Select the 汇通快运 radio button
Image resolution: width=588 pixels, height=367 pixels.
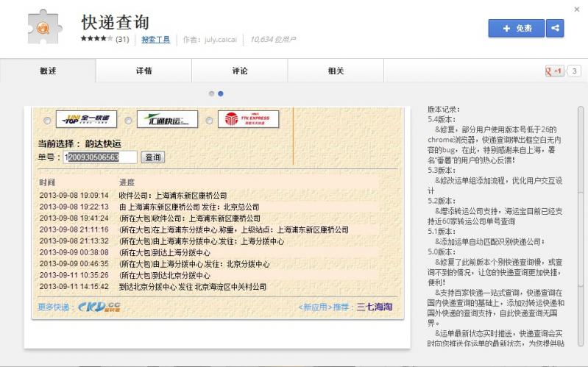[128, 121]
